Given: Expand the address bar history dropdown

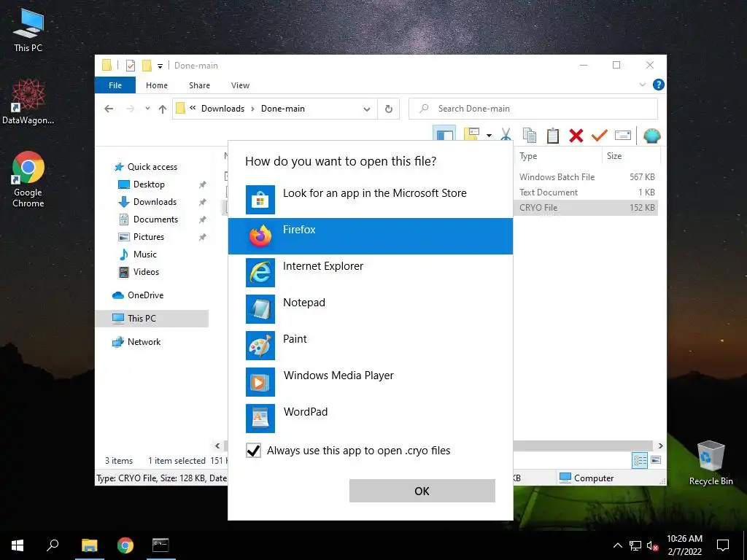Looking at the screenshot, I should tap(367, 109).
